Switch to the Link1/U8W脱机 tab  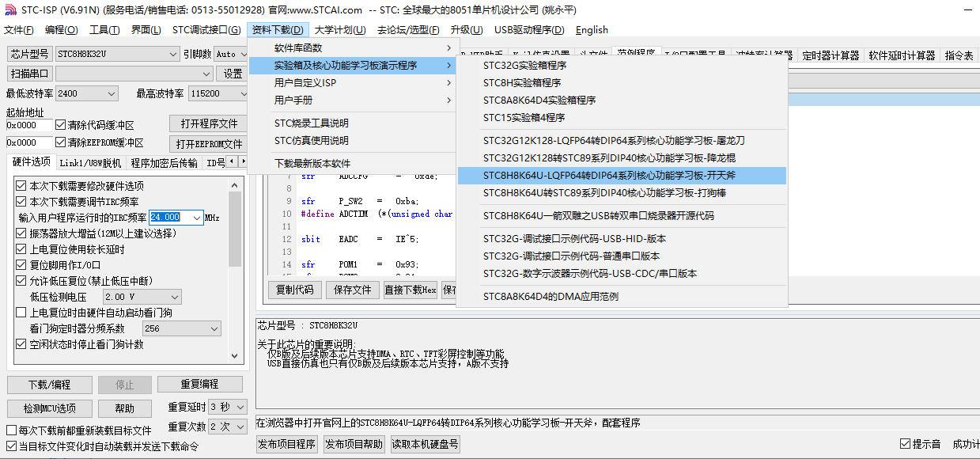tap(92, 163)
